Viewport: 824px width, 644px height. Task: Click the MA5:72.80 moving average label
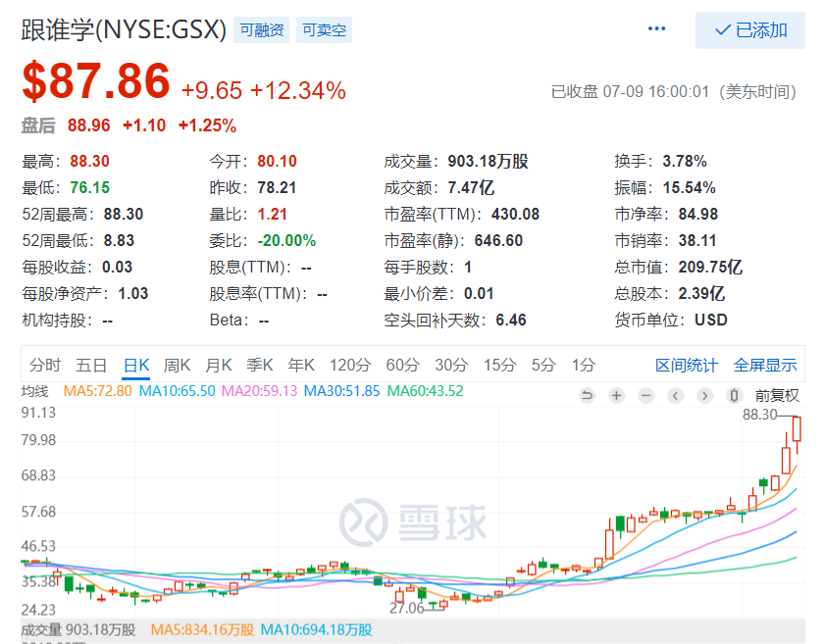99,391
